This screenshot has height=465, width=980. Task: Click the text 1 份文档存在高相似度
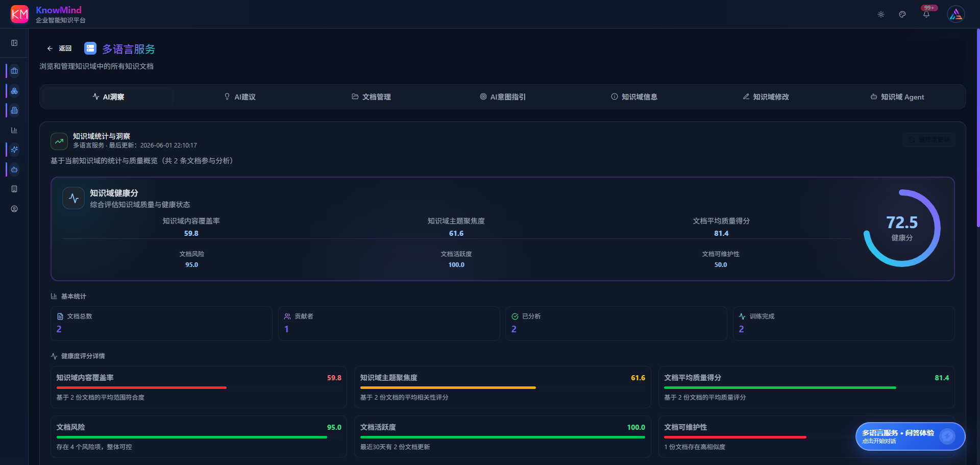click(695, 447)
